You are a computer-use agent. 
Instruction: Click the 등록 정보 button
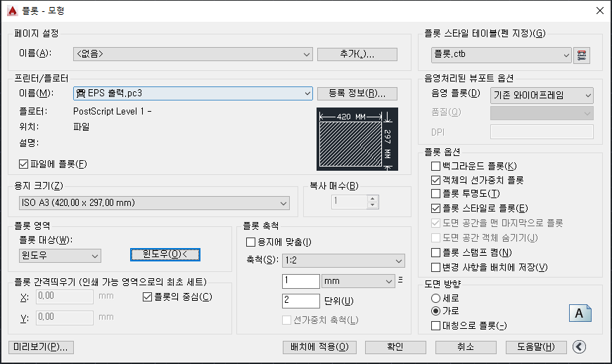[357, 93]
